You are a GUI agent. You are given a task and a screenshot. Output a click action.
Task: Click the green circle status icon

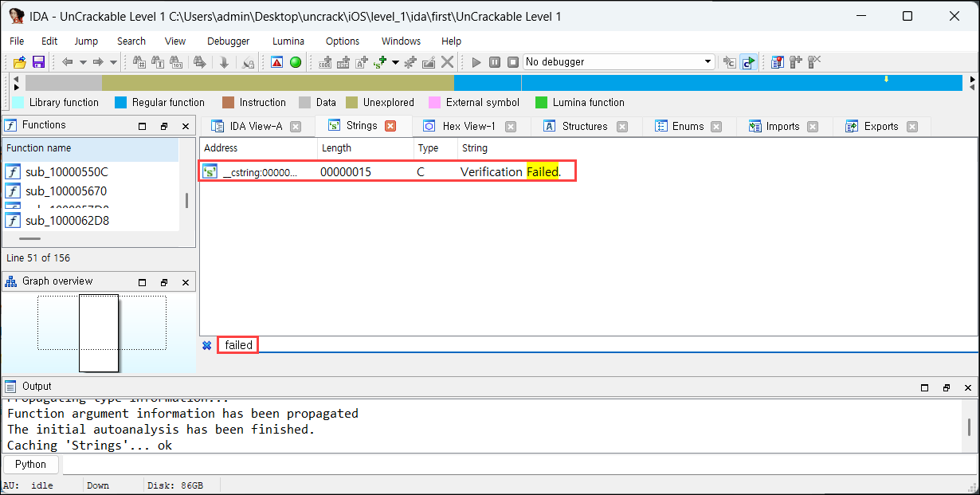tap(296, 62)
